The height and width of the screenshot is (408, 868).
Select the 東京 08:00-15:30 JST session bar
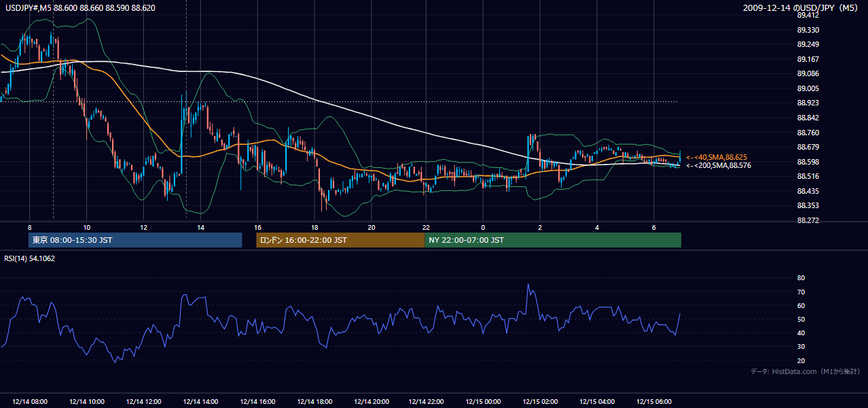135,240
